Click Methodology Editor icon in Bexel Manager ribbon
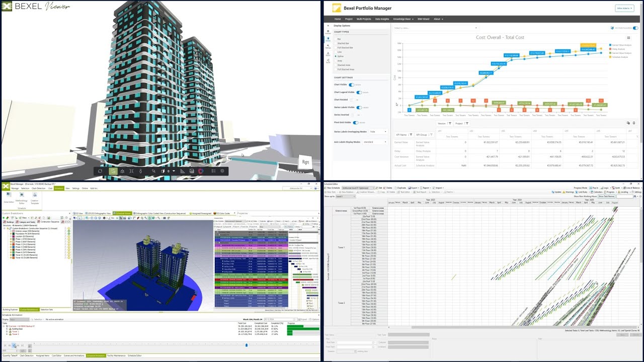This screenshot has width=644, height=362. click(x=22, y=198)
